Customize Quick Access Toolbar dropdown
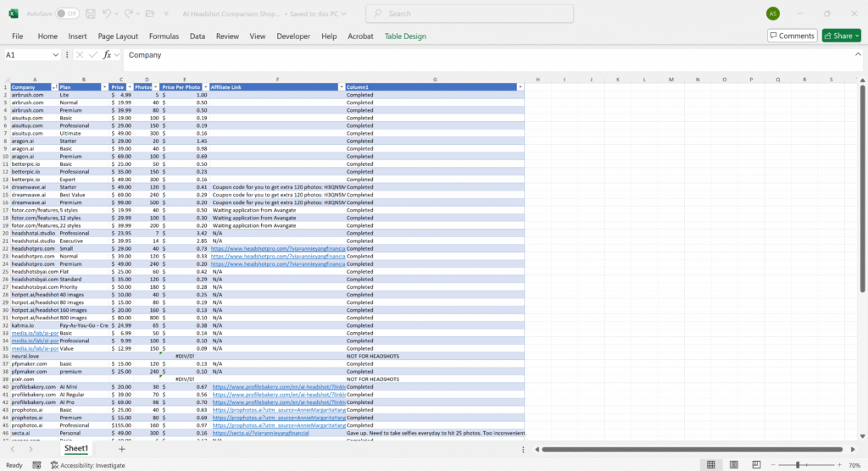 coord(165,14)
